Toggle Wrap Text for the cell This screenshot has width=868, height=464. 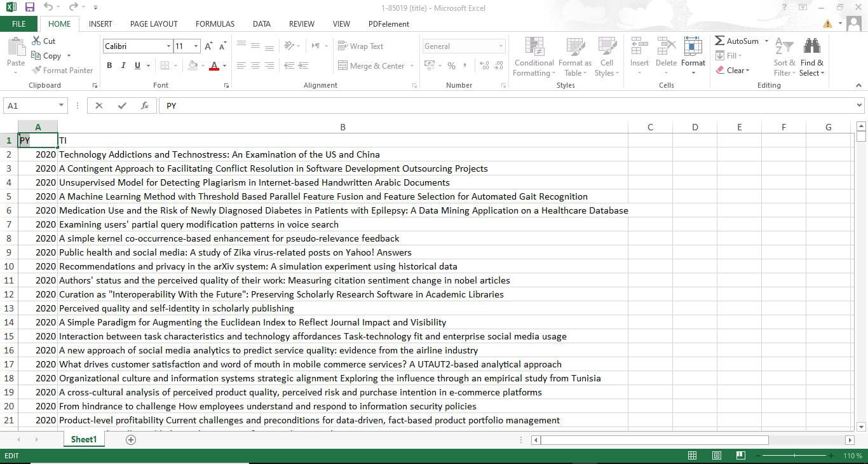(x=360, y=46)
